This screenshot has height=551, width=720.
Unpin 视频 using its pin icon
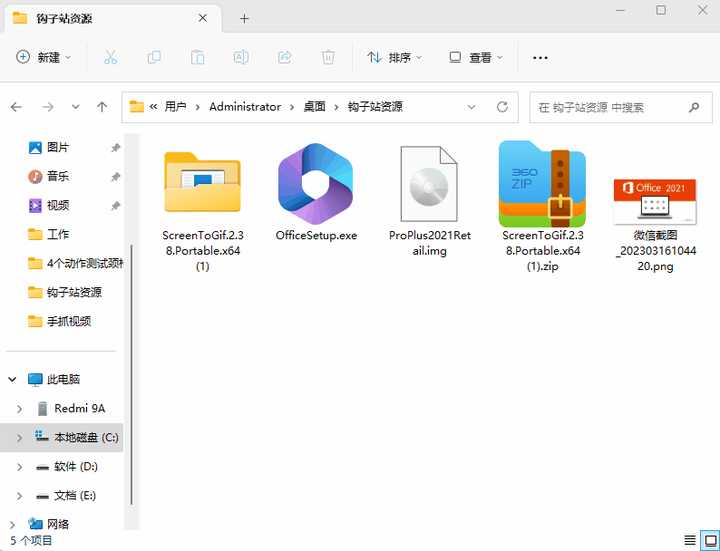point(115,205)
